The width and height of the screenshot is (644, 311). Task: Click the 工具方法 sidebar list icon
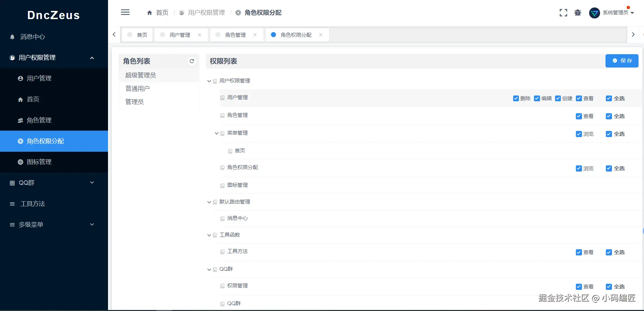[x=12, y=204]
